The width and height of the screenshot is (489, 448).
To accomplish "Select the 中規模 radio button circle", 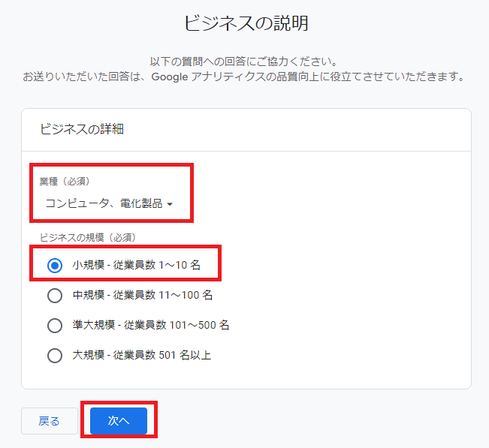I will (55, 295).
